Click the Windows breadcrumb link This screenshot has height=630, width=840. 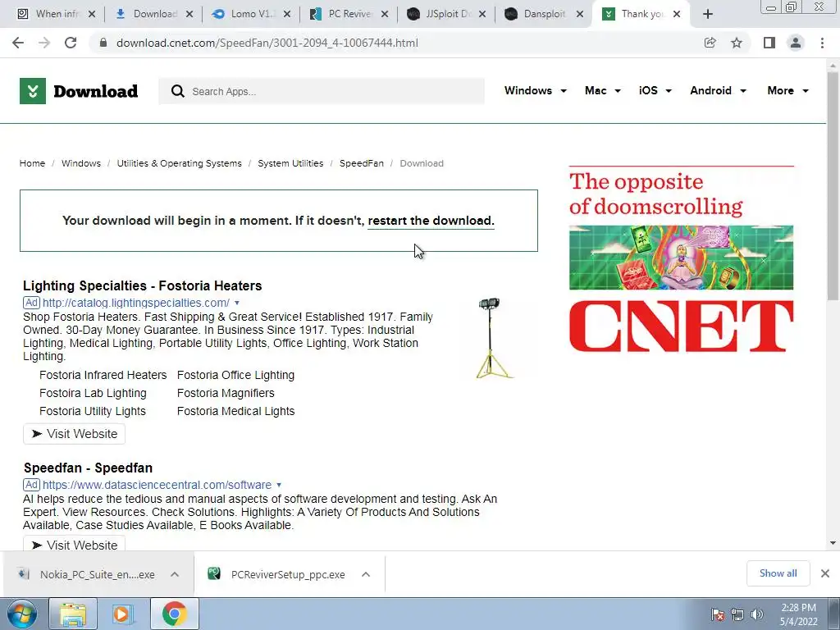81,163
